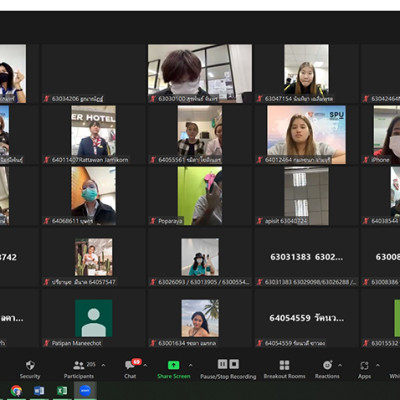Click the Reactions text label
400x400 pixels.
327,376
